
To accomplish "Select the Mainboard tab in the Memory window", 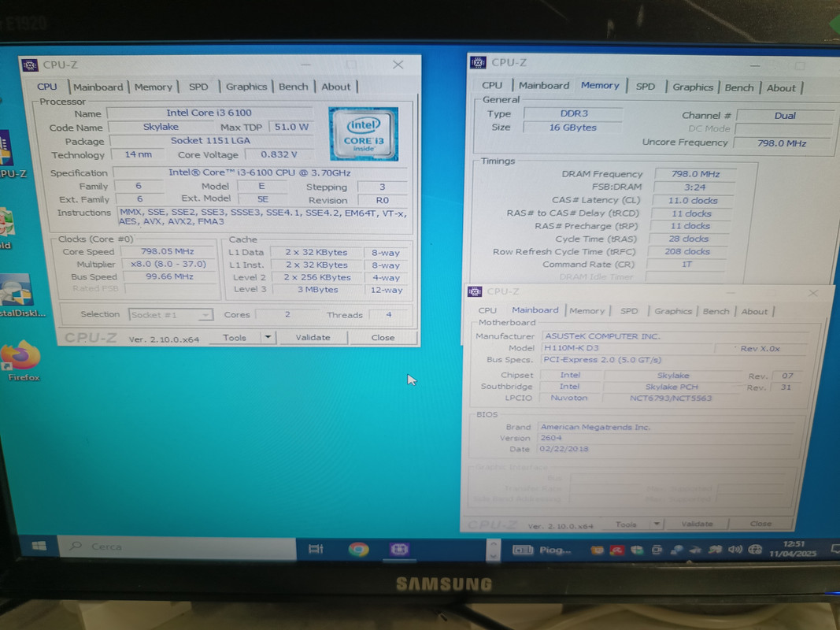I will [544, 85].
